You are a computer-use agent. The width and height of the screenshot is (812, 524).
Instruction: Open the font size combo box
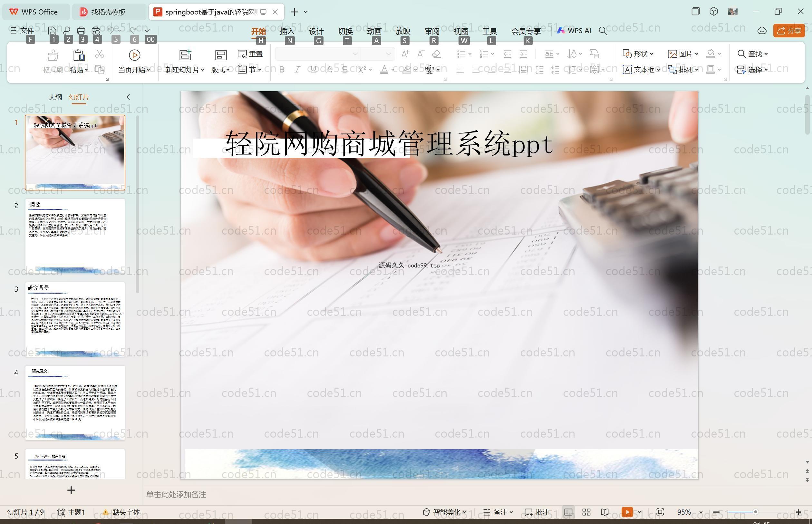(377, 54)
